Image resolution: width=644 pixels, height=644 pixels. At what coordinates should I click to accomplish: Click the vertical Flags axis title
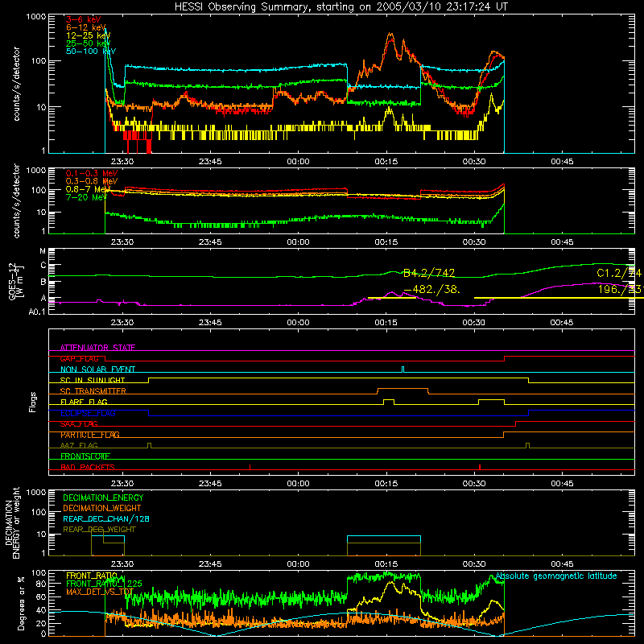(33, 402)
